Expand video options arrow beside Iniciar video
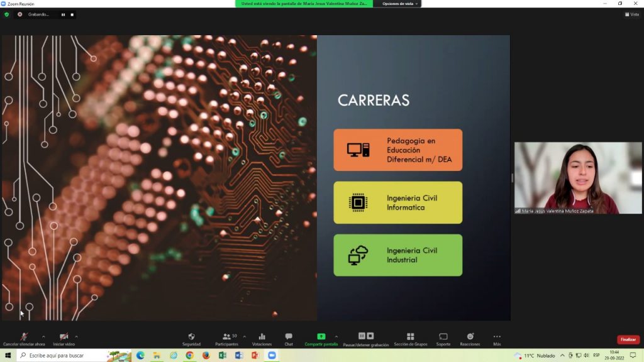The height and width of the screenshot is (362, 644). click(77, 336)
